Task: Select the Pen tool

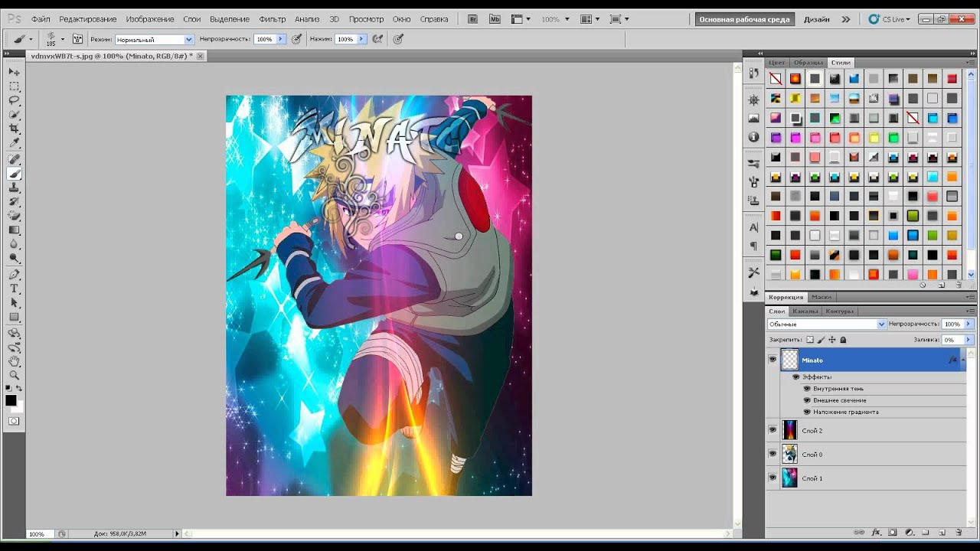Action: click(x=14, y=275)
